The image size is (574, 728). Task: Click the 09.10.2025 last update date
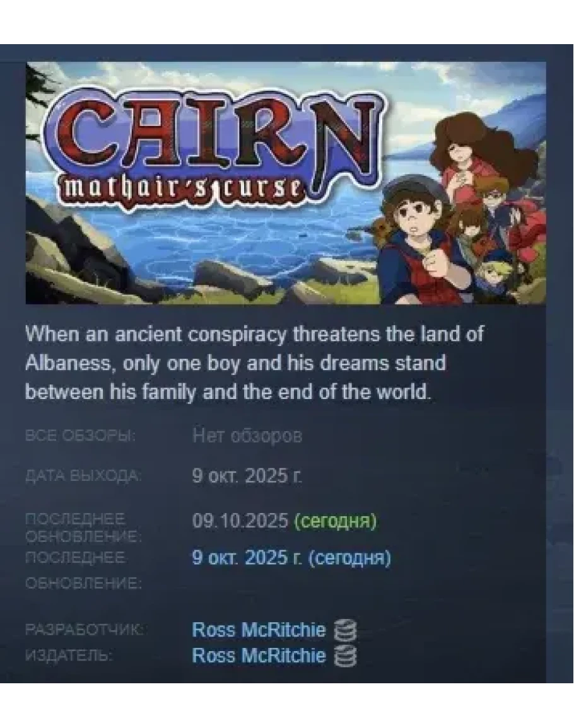pyautogui.click(x=240, y=521)
